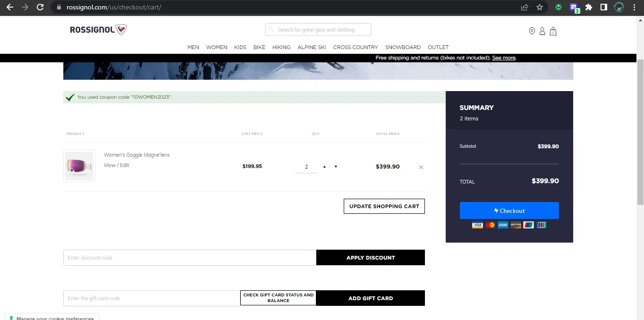The height and width of the screenshot is (320, 644).
Task: Go forward with the browser forward arrow
Action: coord(25,7)
